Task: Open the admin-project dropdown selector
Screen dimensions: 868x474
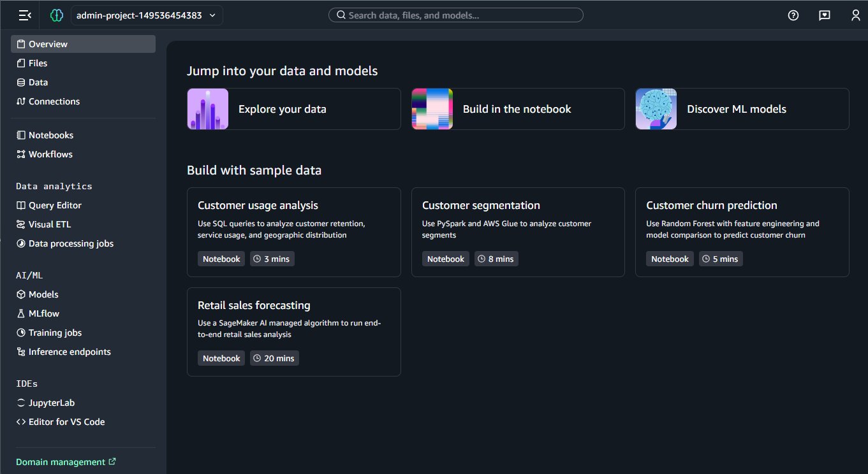Action: [x=146, y=15]
